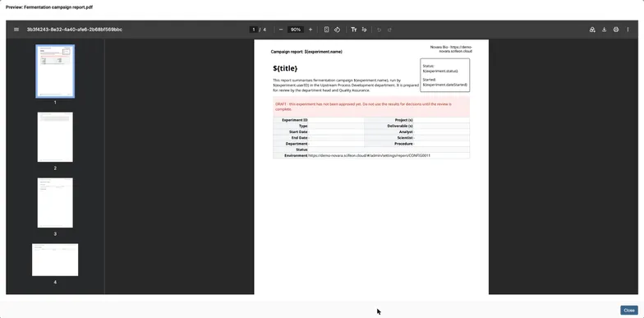Image resolution: width=644 pixels, height=318 pixels.
Task: Click the 'Department' table label
Action: coord(297,144)
